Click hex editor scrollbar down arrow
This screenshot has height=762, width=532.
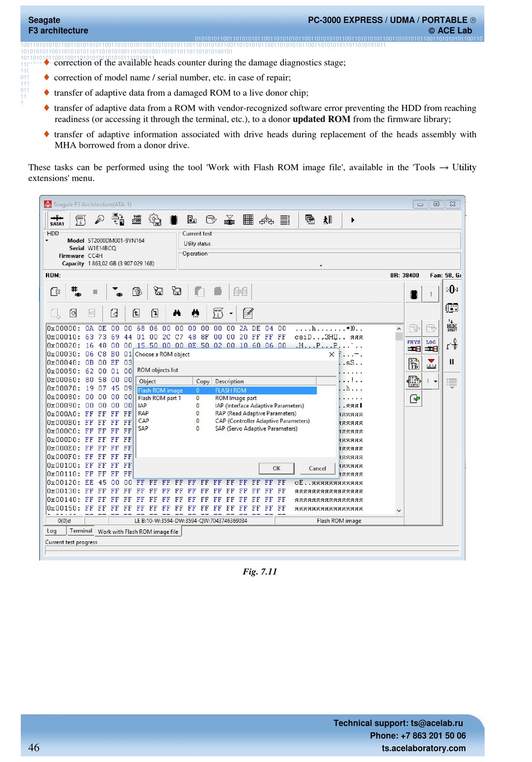click(x=399, y=510)
